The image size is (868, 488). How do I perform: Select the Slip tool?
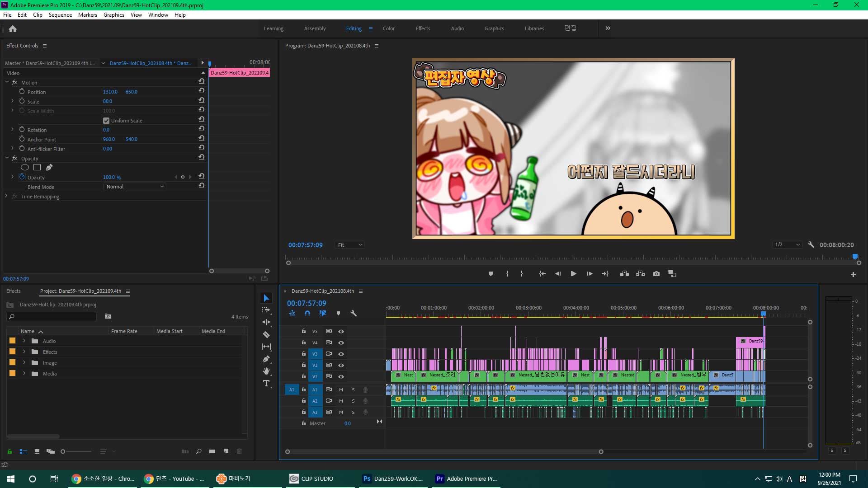point(266,347)
